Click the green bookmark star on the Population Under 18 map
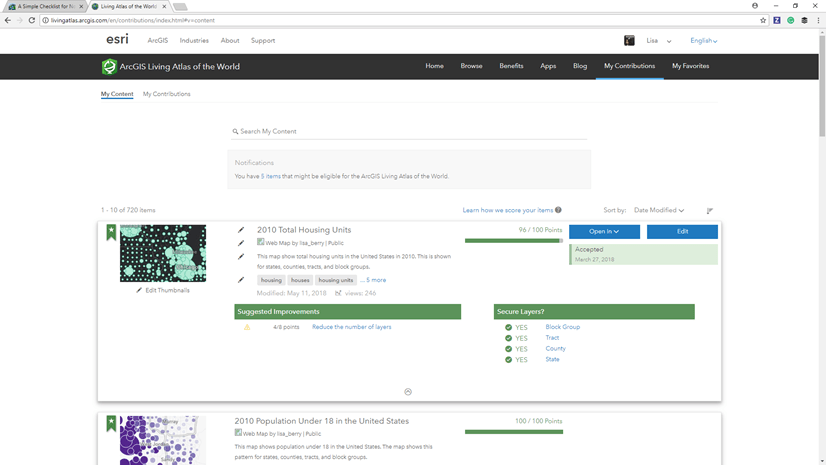 pos(111,423)
